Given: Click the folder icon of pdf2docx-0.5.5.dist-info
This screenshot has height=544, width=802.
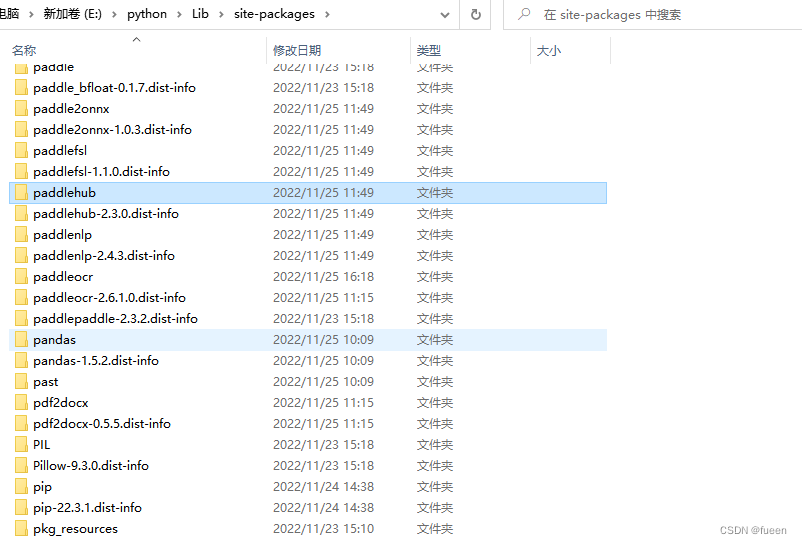Looking at the screenshot, I should point(21,423).
